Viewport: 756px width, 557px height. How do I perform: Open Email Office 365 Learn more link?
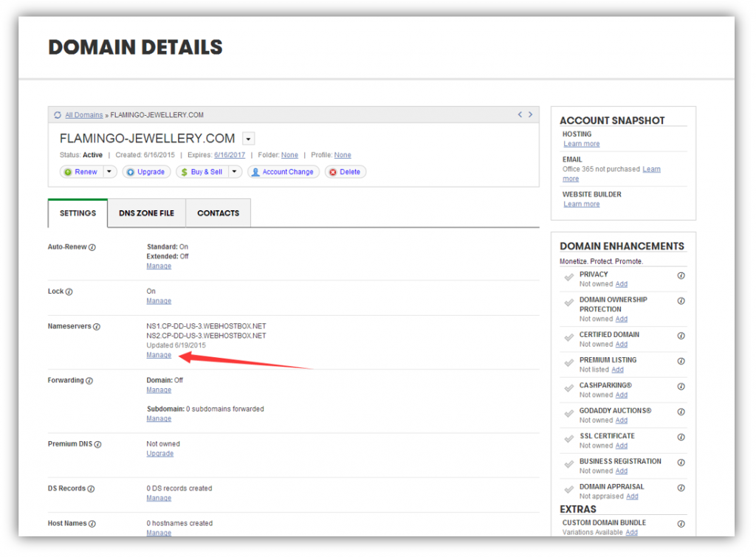click(652, 169)
